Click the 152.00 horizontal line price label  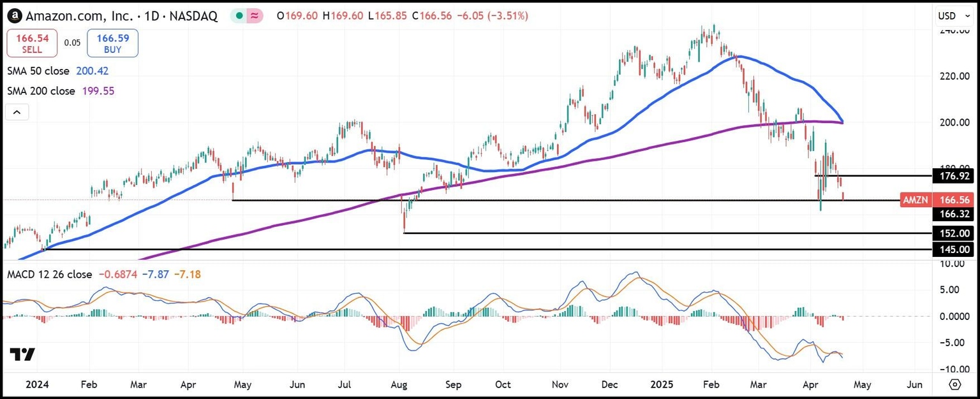coord(953,233)
